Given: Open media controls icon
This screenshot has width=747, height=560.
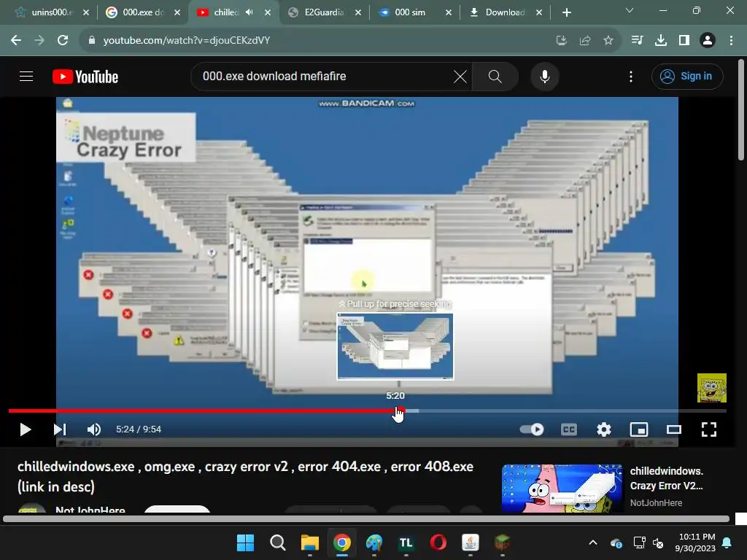Looking at the screenshot, I should tap(637, 41).
